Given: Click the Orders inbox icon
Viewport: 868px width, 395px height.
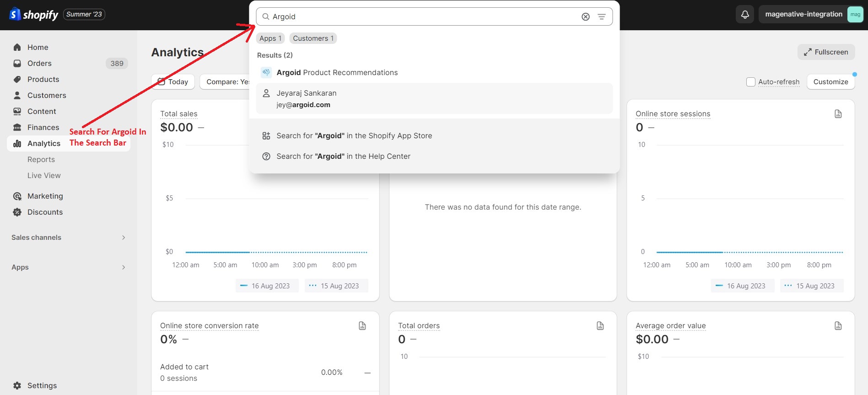Looking at the screenshot, I should point(17,63).
